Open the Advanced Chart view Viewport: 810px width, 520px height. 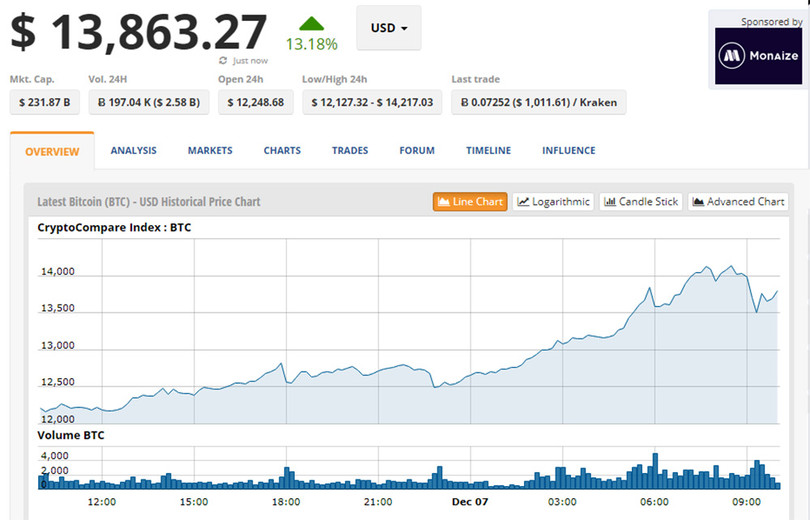[x=737, y=202]
